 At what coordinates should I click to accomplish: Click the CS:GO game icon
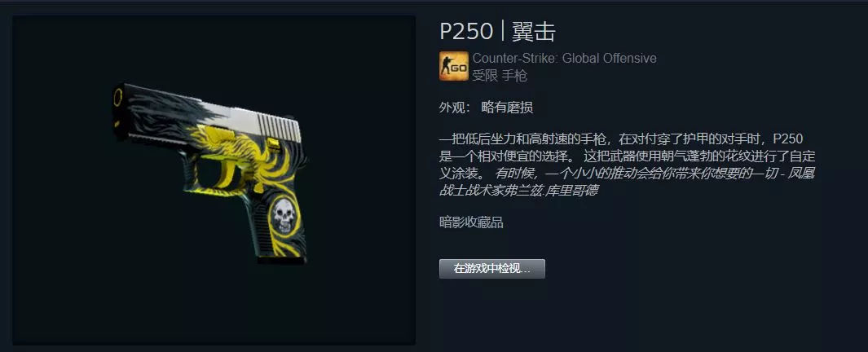[453, 66]
